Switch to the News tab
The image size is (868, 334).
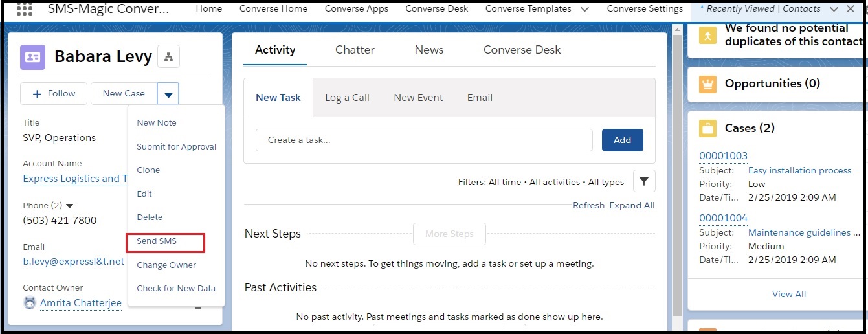pos(429,50)
